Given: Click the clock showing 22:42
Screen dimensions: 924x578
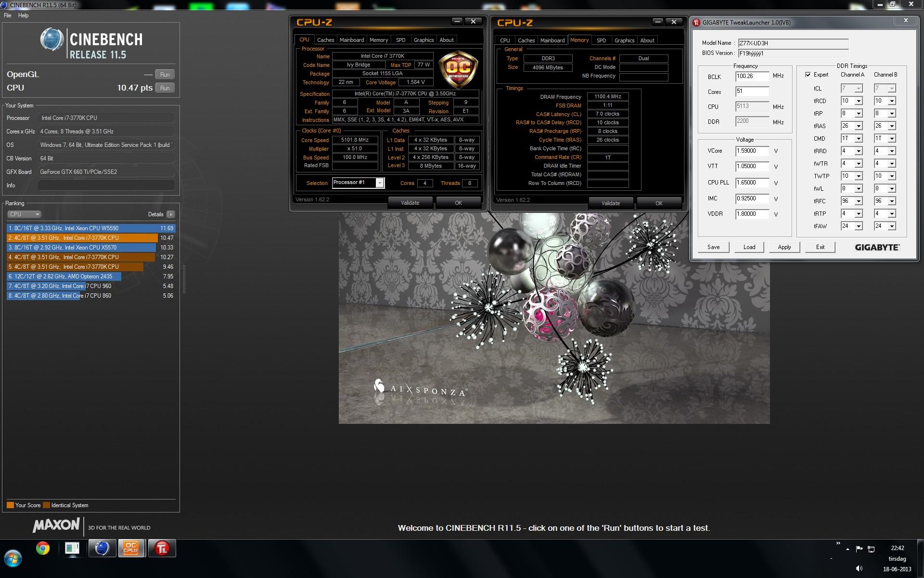Looking at the screenshot, I should [x=897, y=548].
